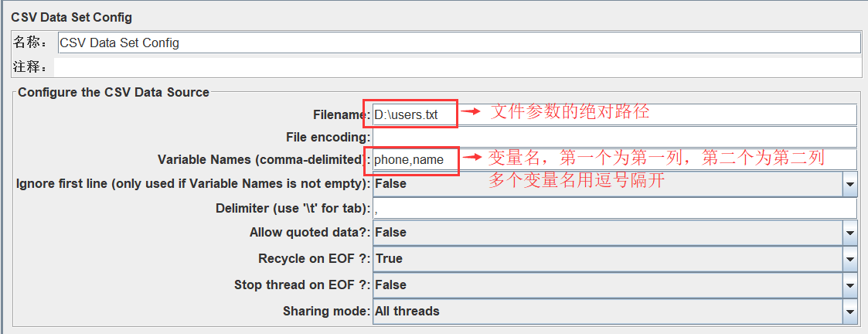Image resolution: width=868 pixels, height=334 pixels.
Task: Open Sharing mode dropdown arrow
Action: click(849, 312)
